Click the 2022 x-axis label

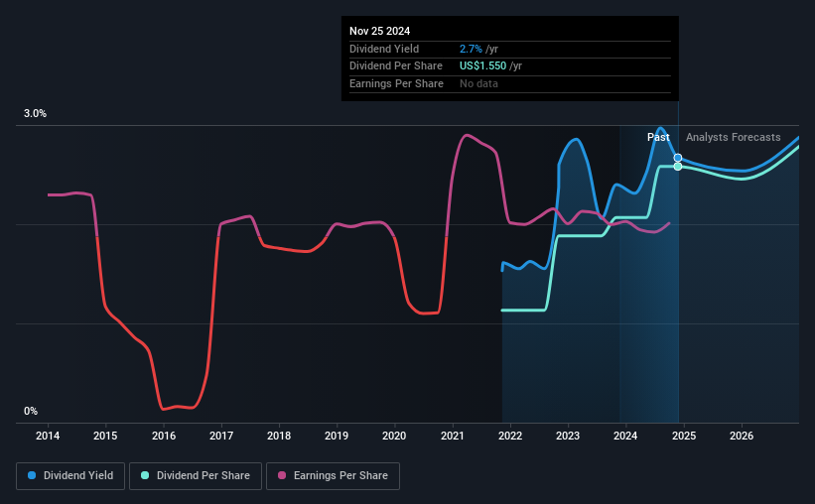[510, 436]
